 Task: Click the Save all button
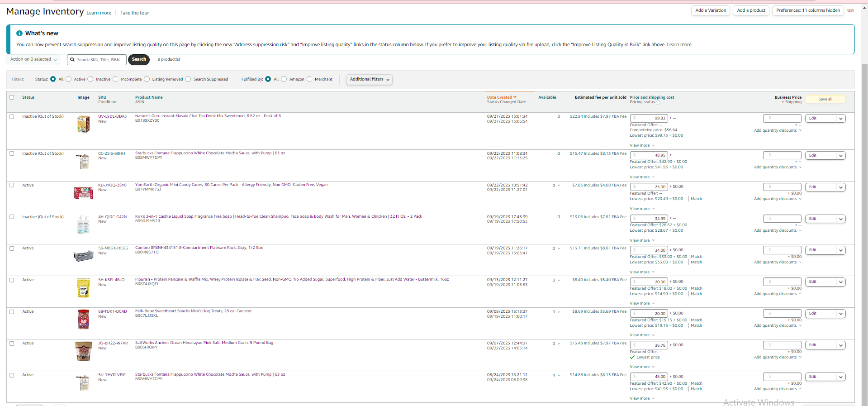(x=825, y=99)
